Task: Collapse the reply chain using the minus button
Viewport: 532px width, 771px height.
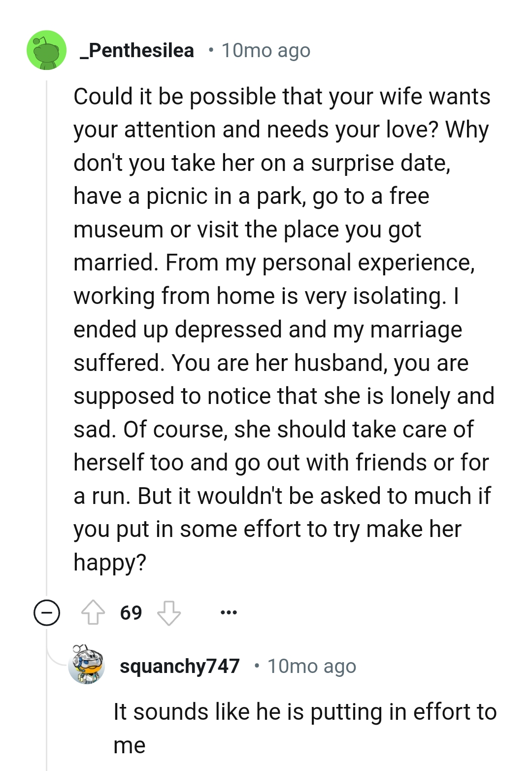Action: click(46, 613)
